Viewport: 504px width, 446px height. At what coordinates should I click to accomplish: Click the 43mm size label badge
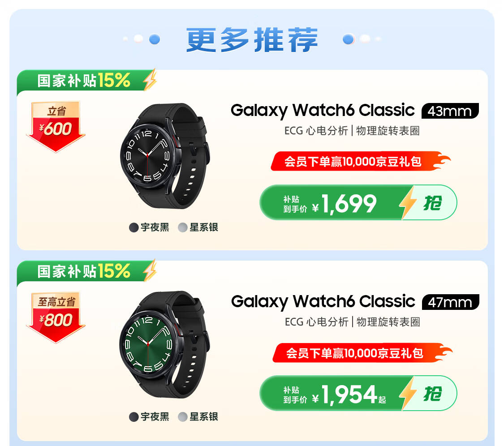tap(450, 111)
